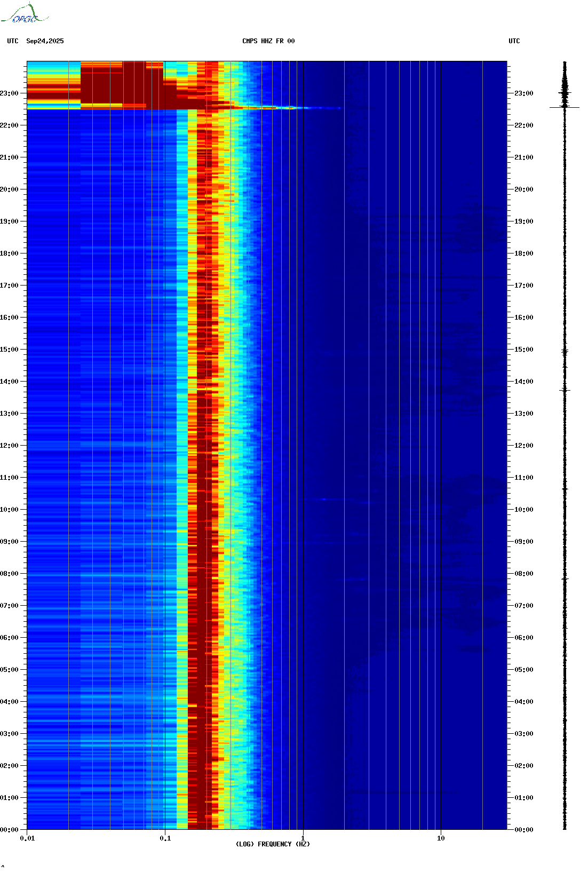Click the right-axis 23:00 time label
This screenshot has width=588, height=872.
click(524, 93)
